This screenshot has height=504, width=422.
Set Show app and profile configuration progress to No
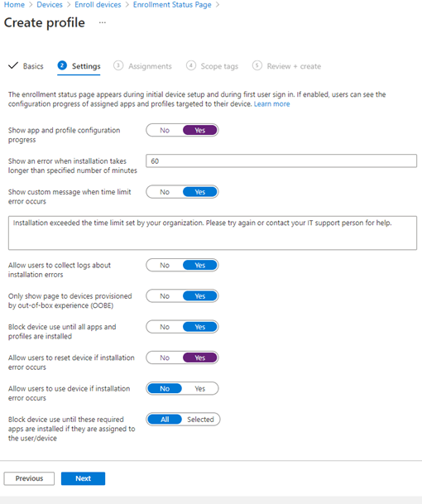[165, 130]
